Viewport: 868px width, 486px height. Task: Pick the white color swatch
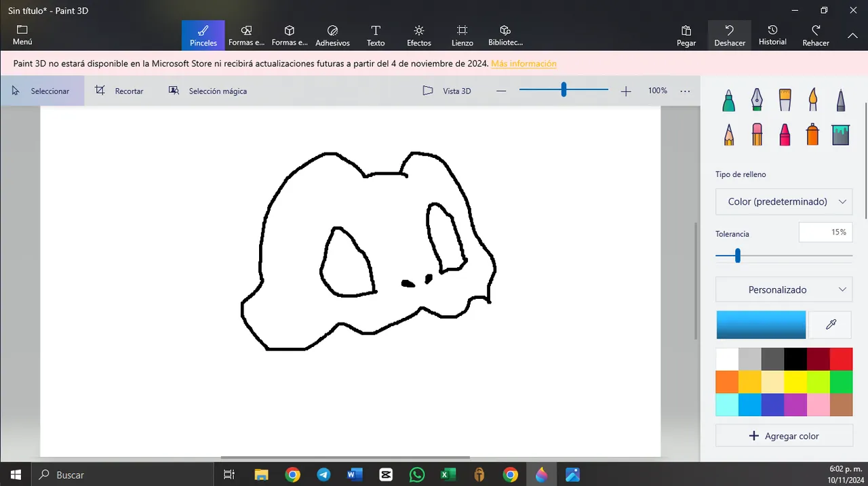727,359
